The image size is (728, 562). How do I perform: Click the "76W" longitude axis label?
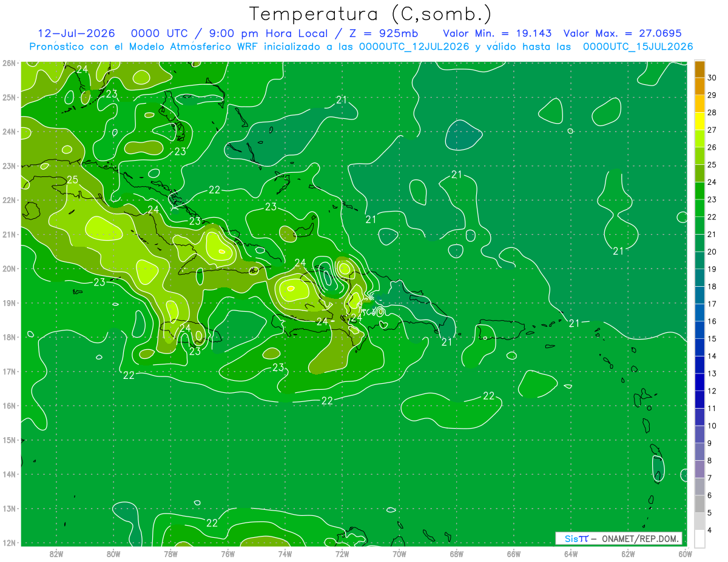227,554
